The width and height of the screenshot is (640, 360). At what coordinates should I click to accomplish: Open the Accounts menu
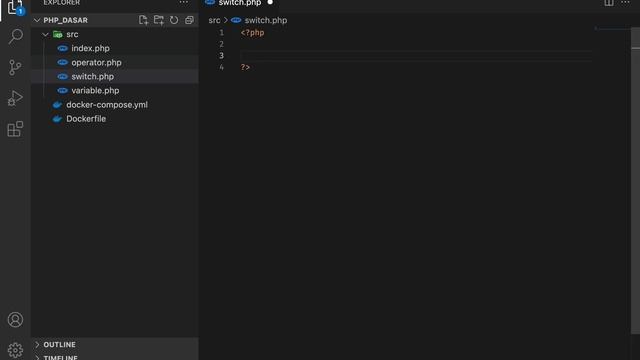15,320
